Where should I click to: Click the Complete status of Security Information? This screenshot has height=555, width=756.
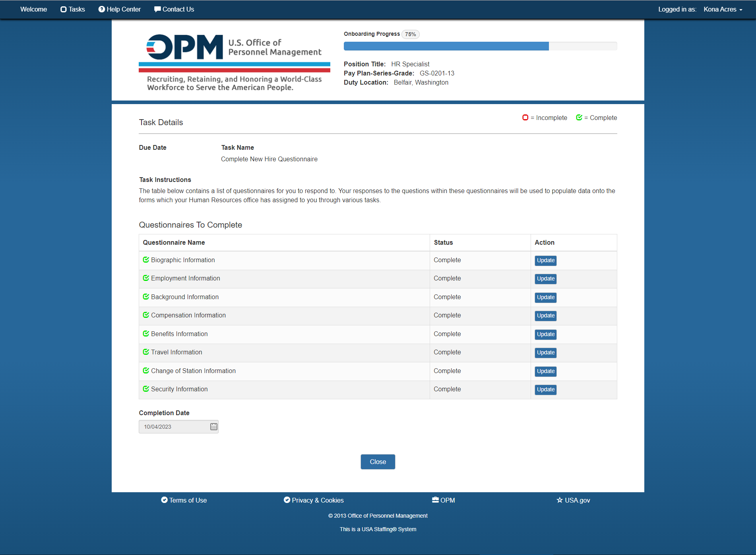(447, 389)
